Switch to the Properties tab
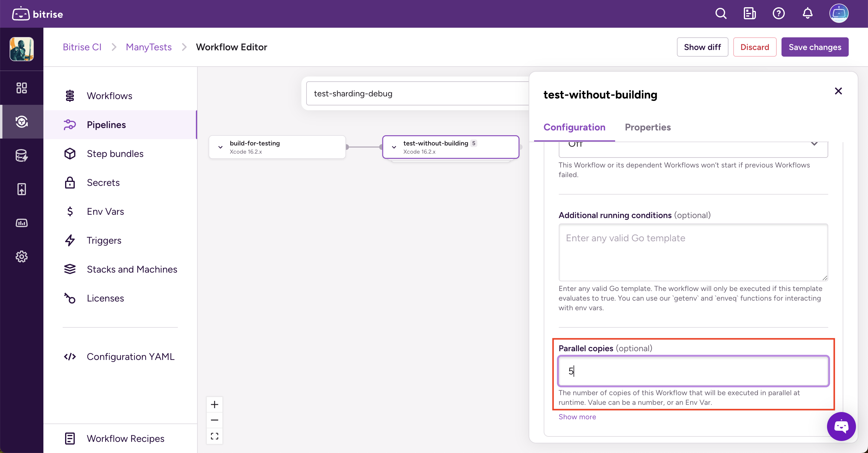This screenshot has width=868, height=453. pyautogui.click(x=648, y=127)
